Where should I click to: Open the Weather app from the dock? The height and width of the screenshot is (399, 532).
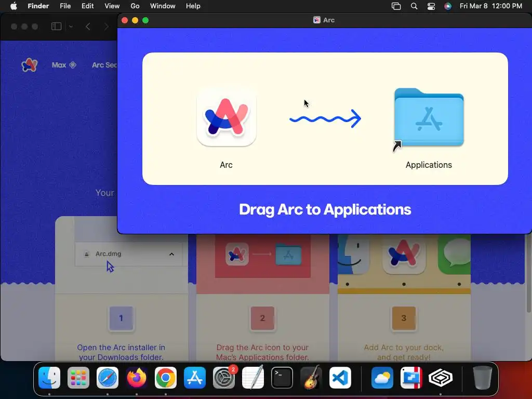382,378
